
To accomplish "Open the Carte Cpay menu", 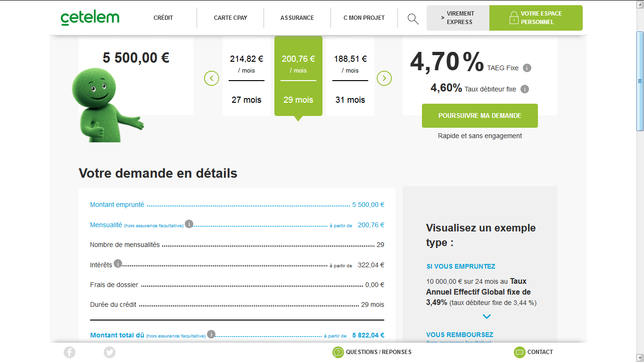I will (231, 18).
